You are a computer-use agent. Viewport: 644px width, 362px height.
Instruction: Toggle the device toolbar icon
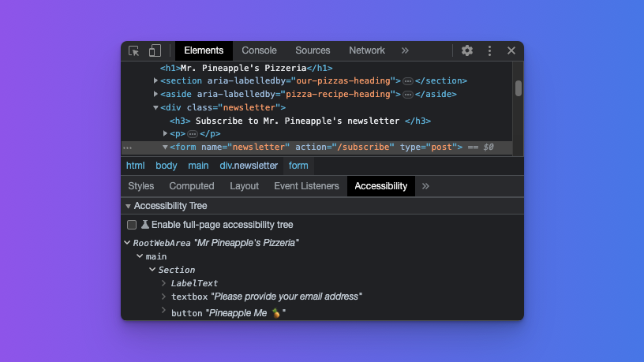point(155,50)
